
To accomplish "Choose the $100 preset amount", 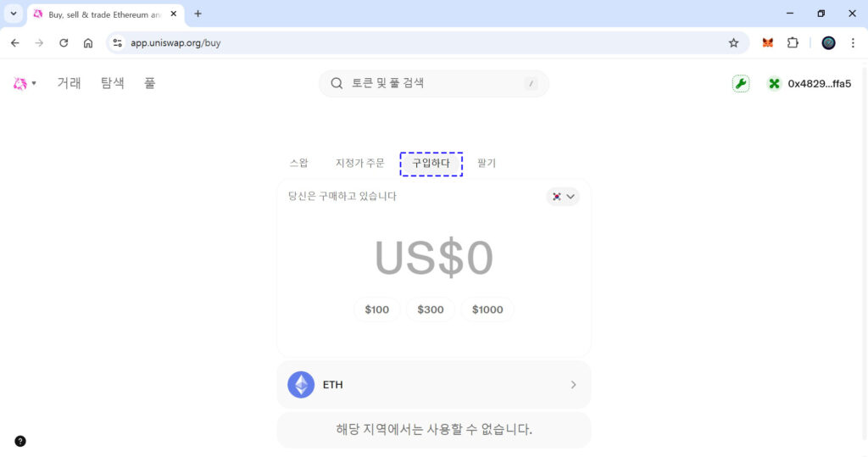I will [x=377, y=309].
